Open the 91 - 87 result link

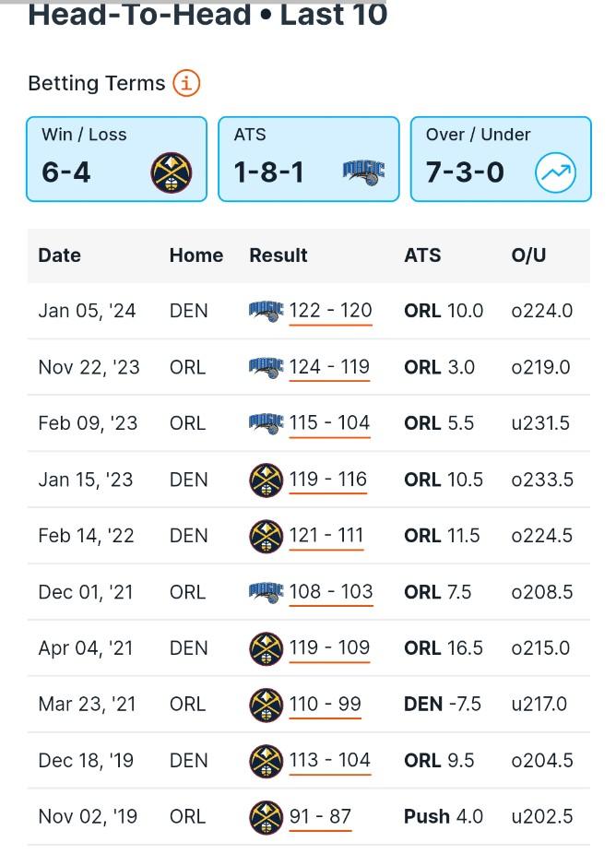tap(320, 816)
